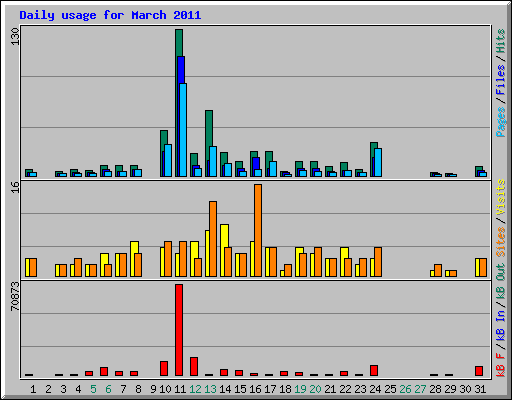The height and width of the screenshot is (400, 512).
Task: Click day '9' on the x-axis
Action: (153, 389)
